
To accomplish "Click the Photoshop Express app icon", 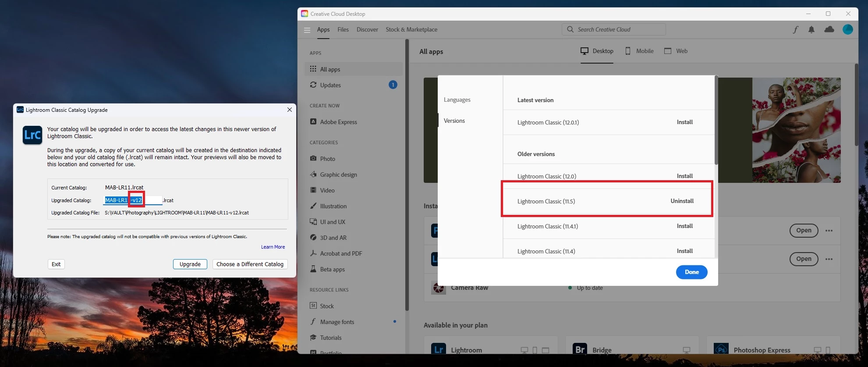I will 721,349.
